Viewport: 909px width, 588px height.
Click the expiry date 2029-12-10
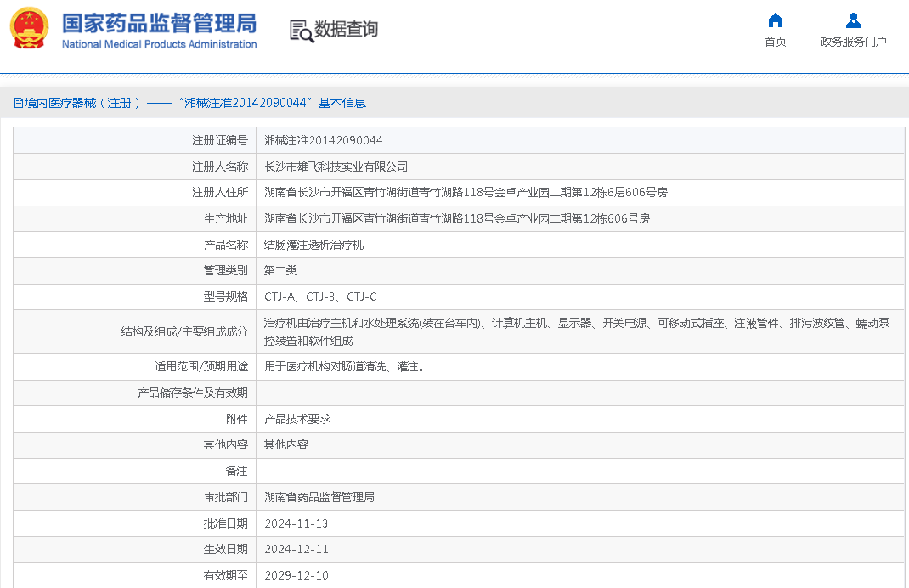coord(296,575)
